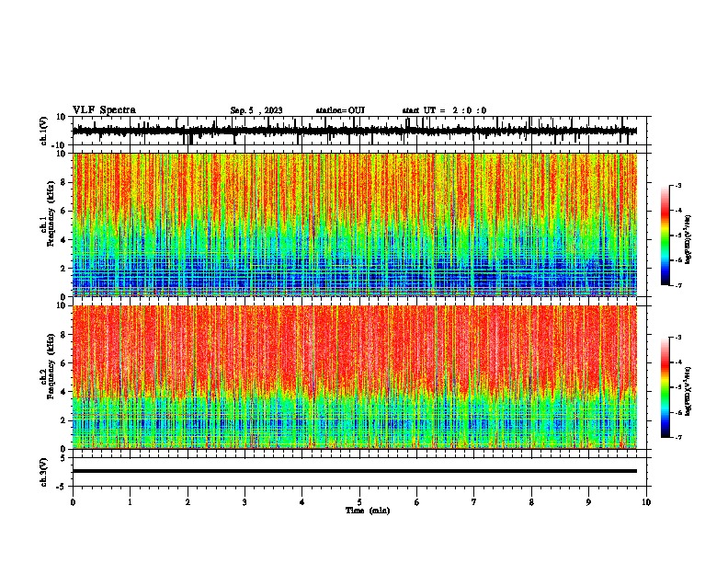Click the "station=OUI" header label
Image resolution: width=728 pixels, height=563 pixels.
coord(340,110)
